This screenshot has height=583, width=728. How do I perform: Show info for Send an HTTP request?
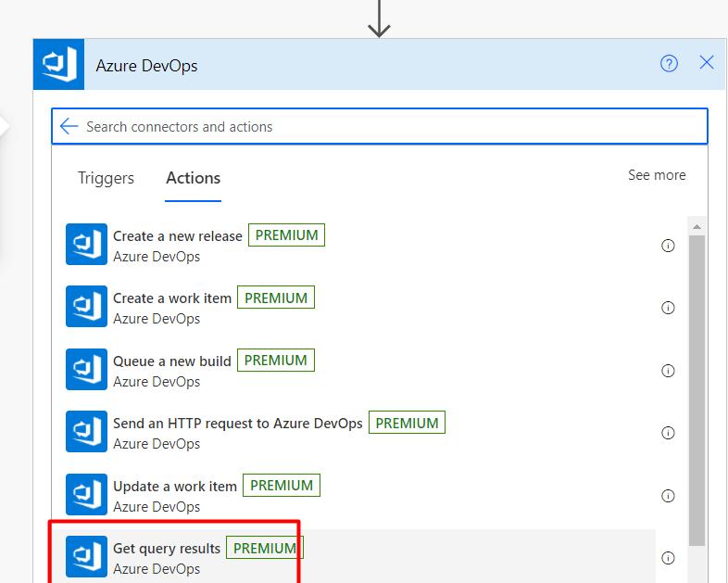[668, 433]
